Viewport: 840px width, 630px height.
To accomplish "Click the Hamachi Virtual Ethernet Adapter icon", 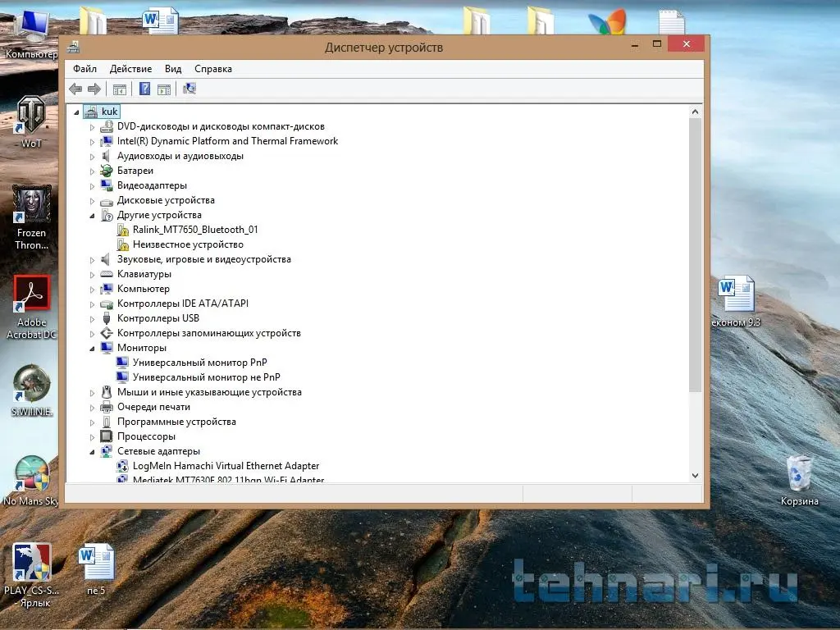I will (x=123, y=466).
